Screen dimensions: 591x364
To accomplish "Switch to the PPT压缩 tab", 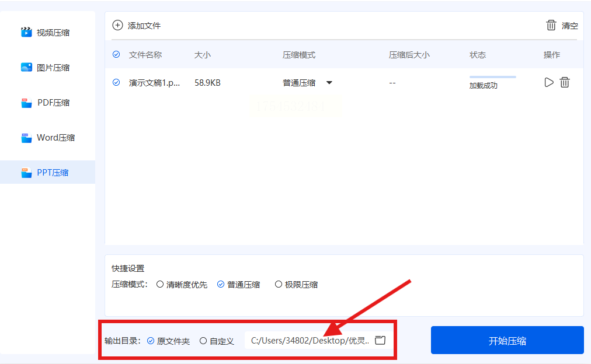I will pos(47,173).
